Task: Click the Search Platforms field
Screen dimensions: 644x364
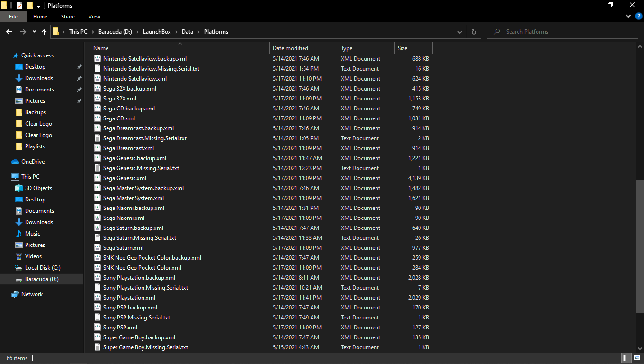Action: click(563, 32)
